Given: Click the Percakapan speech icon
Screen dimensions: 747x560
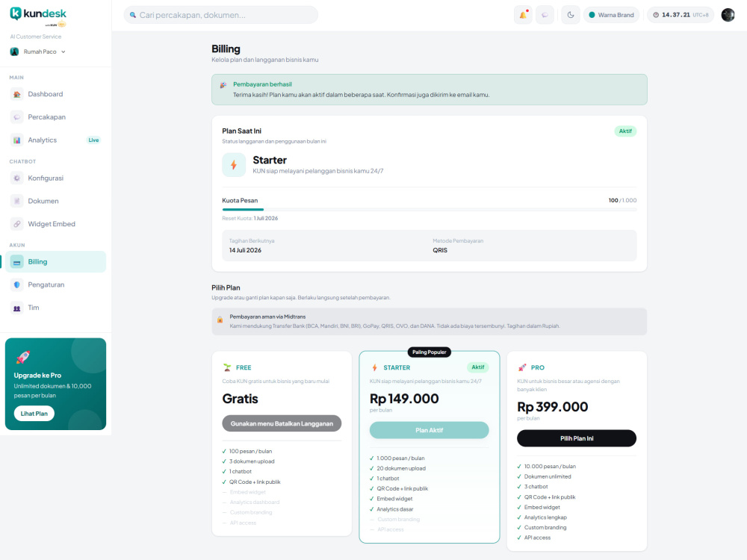Looking at the screenshot, I should coord(16,117).
